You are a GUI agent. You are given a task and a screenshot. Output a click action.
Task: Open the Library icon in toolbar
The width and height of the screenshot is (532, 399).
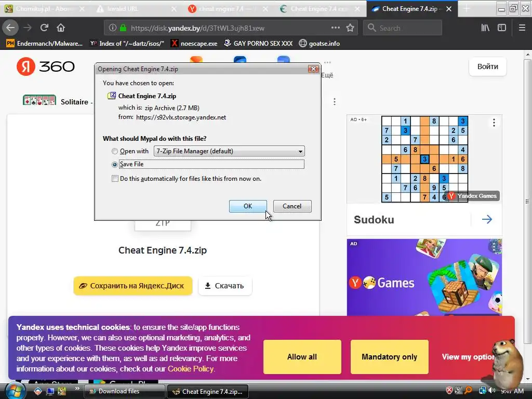485,28
